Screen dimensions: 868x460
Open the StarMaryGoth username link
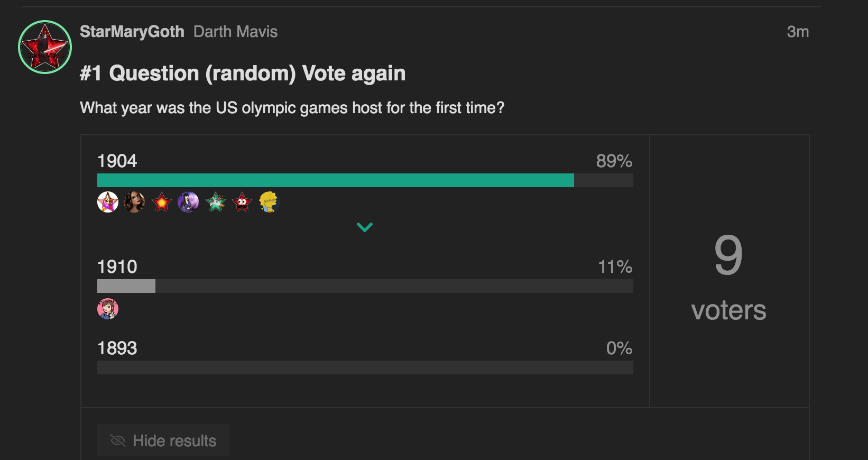coord(132,32)
